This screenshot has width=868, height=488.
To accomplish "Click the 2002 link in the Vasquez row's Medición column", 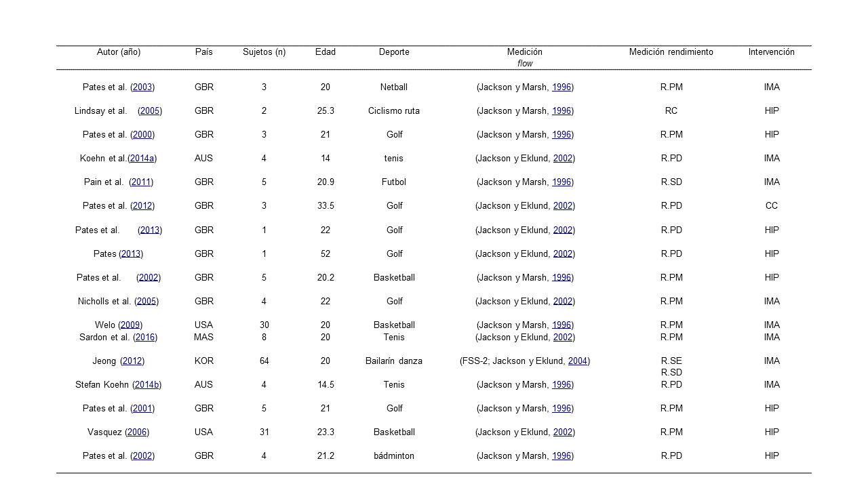I will point(563,432).
